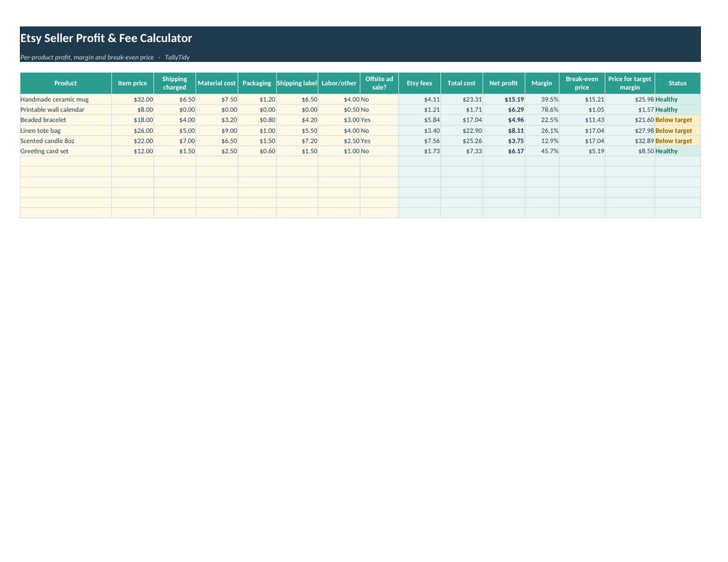This screenshot has height=562, width=728.
Task: Select the "Shipping label" header cell
Action: coord(296,83)
